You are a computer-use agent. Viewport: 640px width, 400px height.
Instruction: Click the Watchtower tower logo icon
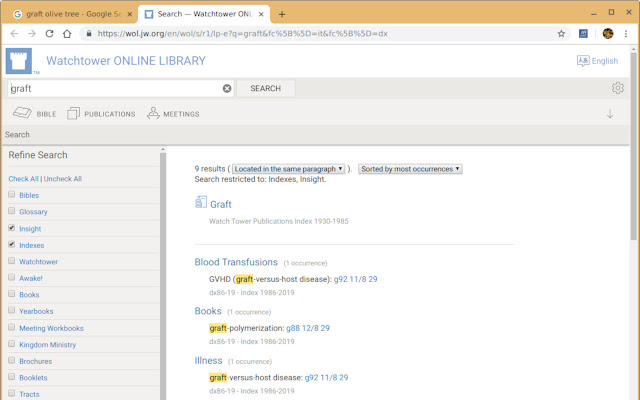19,61
